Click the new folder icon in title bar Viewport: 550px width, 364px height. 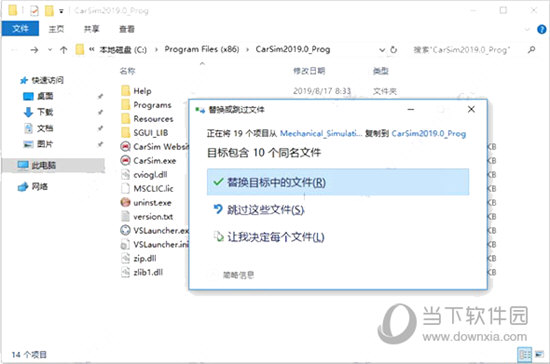tap(49, 11)
